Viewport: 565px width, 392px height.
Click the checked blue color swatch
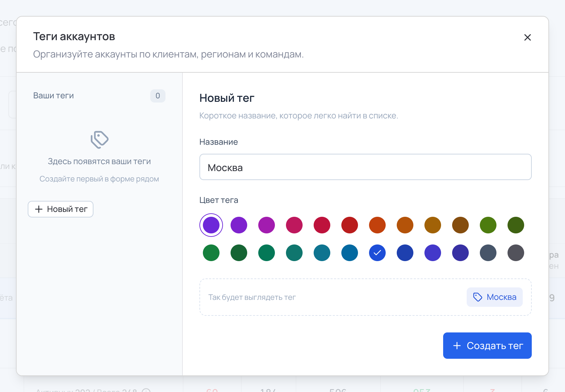(x=377, y=253)
